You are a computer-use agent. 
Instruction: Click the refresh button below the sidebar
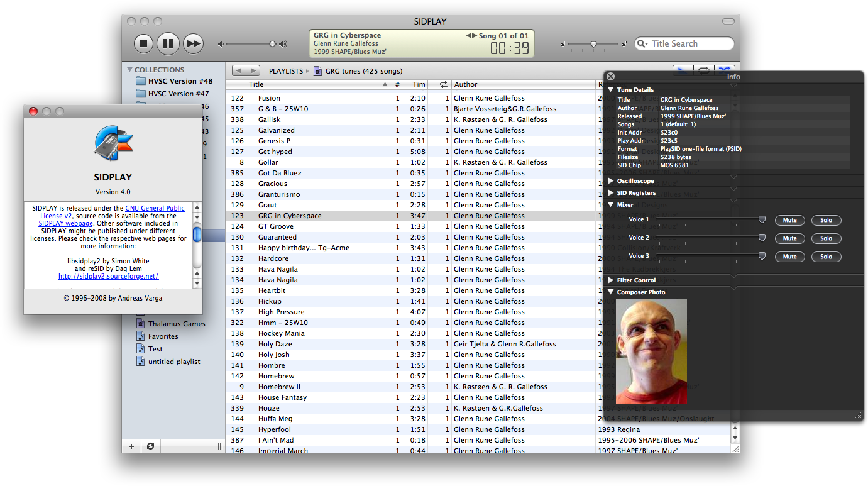point(150,446)
